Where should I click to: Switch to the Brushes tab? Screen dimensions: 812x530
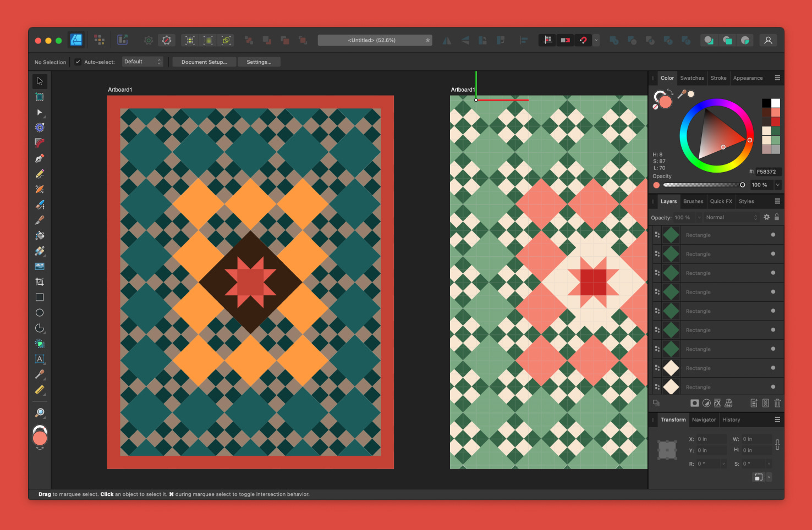tap(693, 201)
